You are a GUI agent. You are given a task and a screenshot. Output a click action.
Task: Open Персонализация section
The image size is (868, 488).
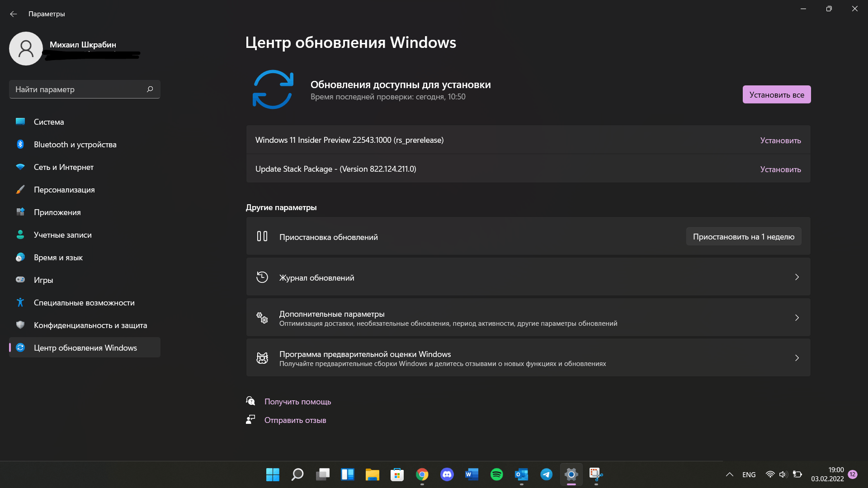[85, 189]
